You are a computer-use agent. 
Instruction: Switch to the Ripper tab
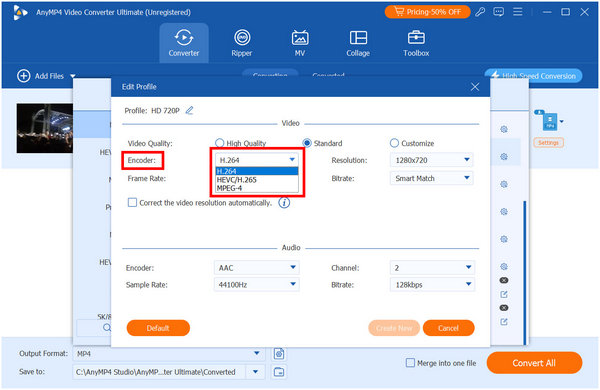tap(242, 43)
